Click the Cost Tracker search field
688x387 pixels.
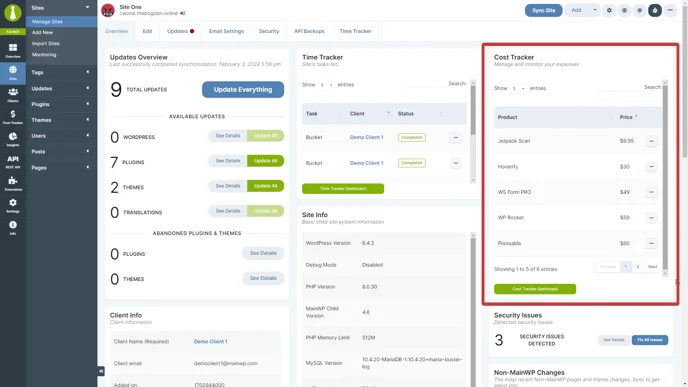coord(631,96)
